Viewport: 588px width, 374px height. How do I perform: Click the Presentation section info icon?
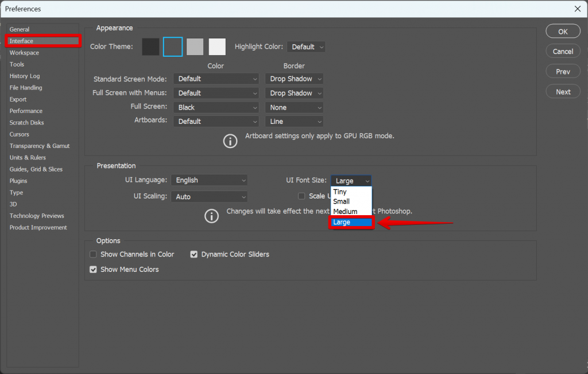pyautogui.click(x=211, y=216)
